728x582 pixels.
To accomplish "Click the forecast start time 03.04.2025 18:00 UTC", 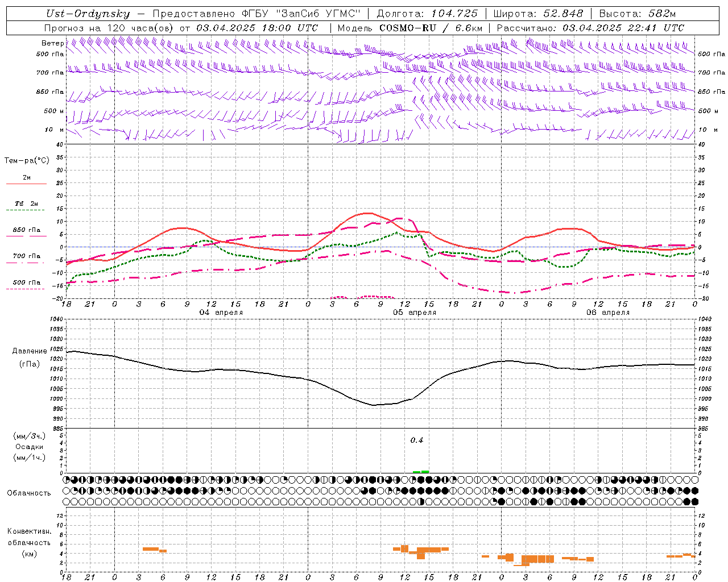I will pyautogui.click(x=257, y=28).
